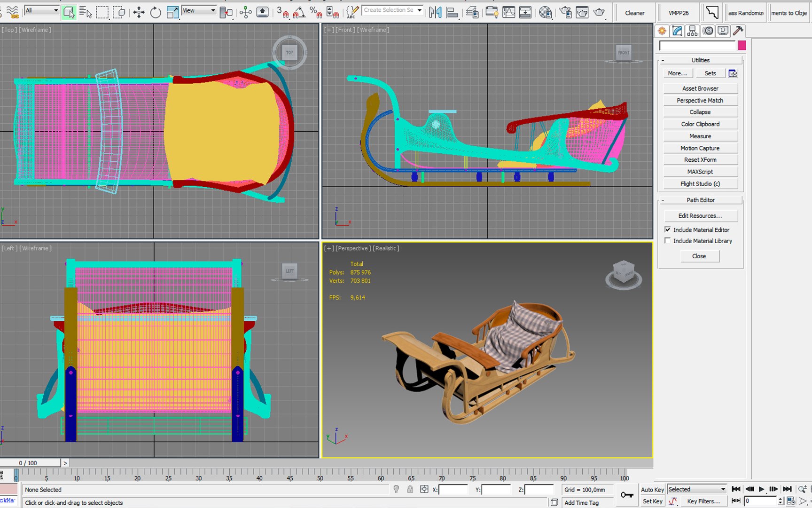This screenshot has width=812, height=508.
Task: Click the Top ViewCube in Top viewport
Action: pos(289,52)
